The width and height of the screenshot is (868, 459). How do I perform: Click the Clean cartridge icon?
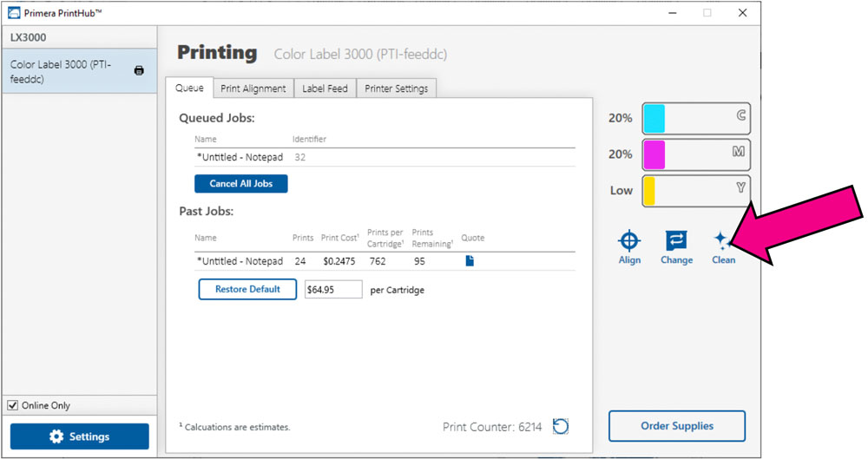(x=722, y=241)
